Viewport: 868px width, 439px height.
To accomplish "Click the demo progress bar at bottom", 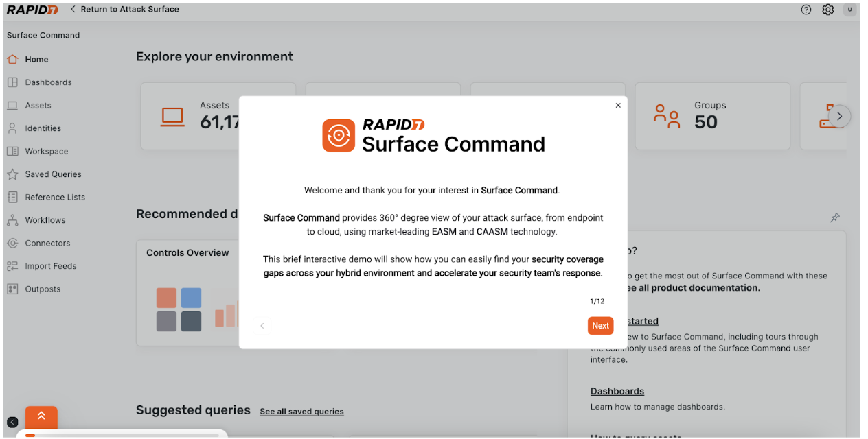I will (122, 435).
